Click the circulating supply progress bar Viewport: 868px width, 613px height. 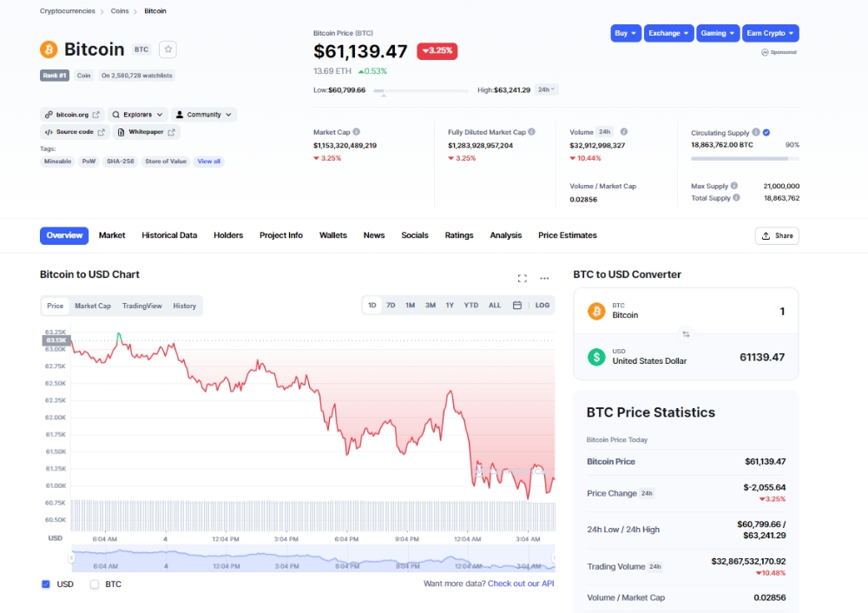(x=745, y=159)
